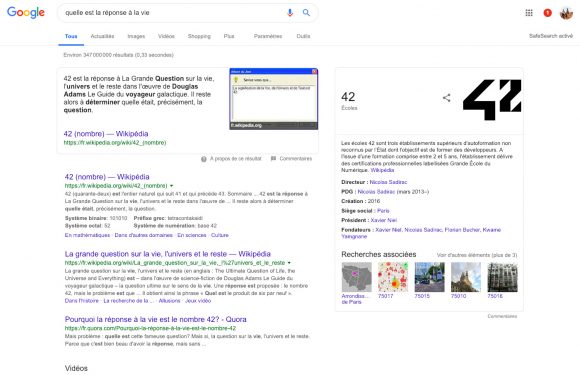This screenshot has height=375, width=580.
Task: Click the Google logo
Action: tap(26, 13)
